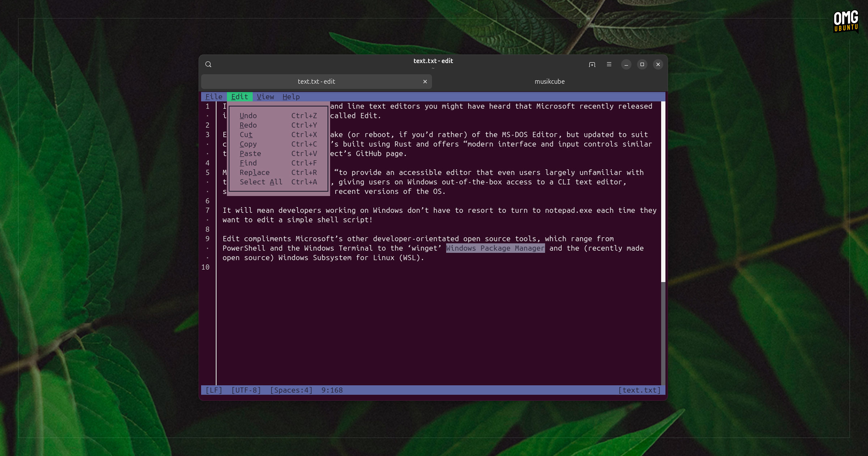Maximize the terminal window

642,64
